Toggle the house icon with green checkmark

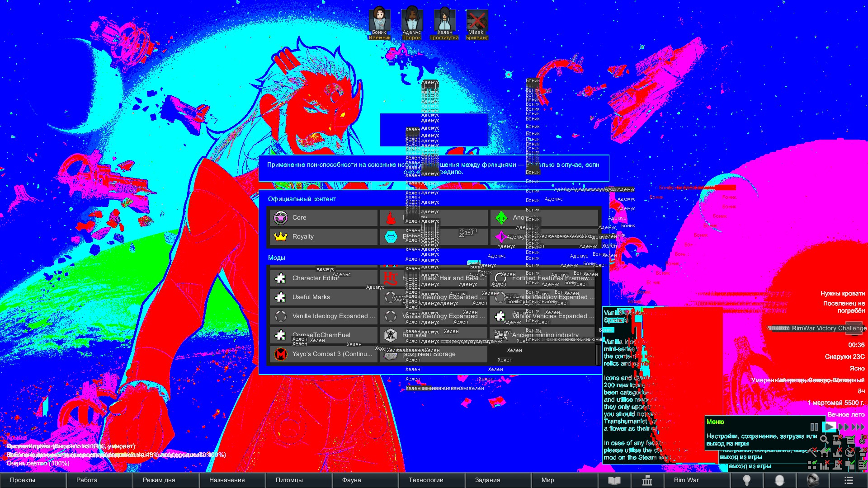[825, 452]
